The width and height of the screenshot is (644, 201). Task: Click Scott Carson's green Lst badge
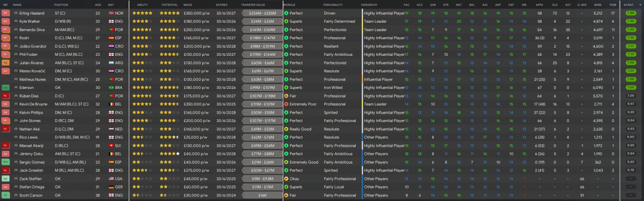(6, 195)
